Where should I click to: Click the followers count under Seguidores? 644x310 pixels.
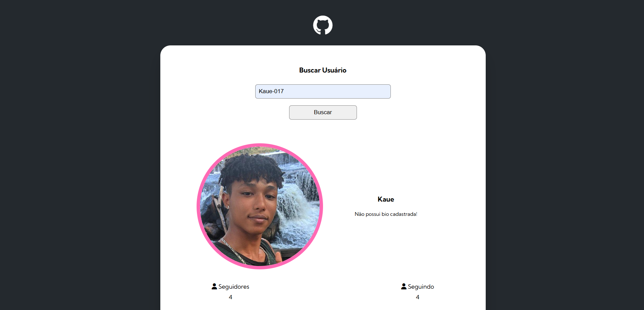[x=230, y=297]
